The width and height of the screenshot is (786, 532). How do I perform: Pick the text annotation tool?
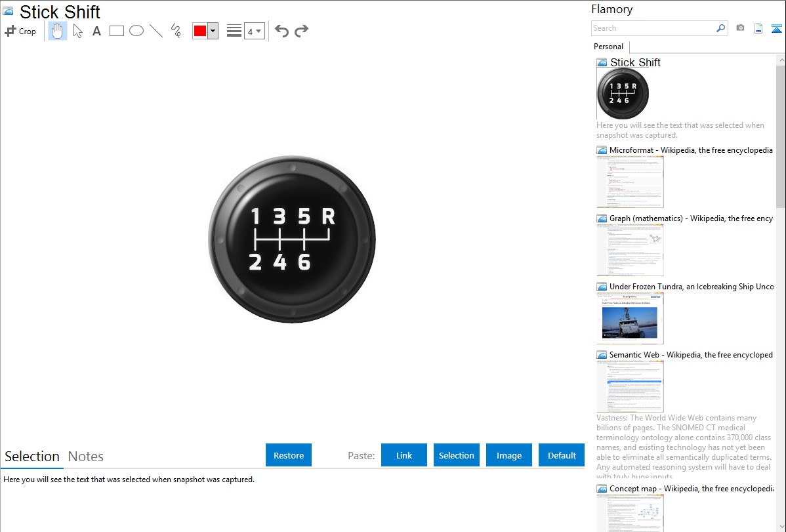coord(96,31)
